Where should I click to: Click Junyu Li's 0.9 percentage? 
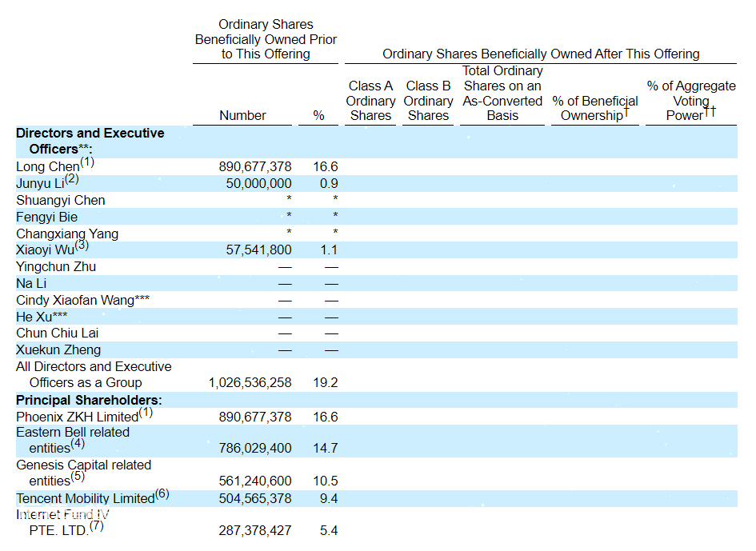(329, 184)
